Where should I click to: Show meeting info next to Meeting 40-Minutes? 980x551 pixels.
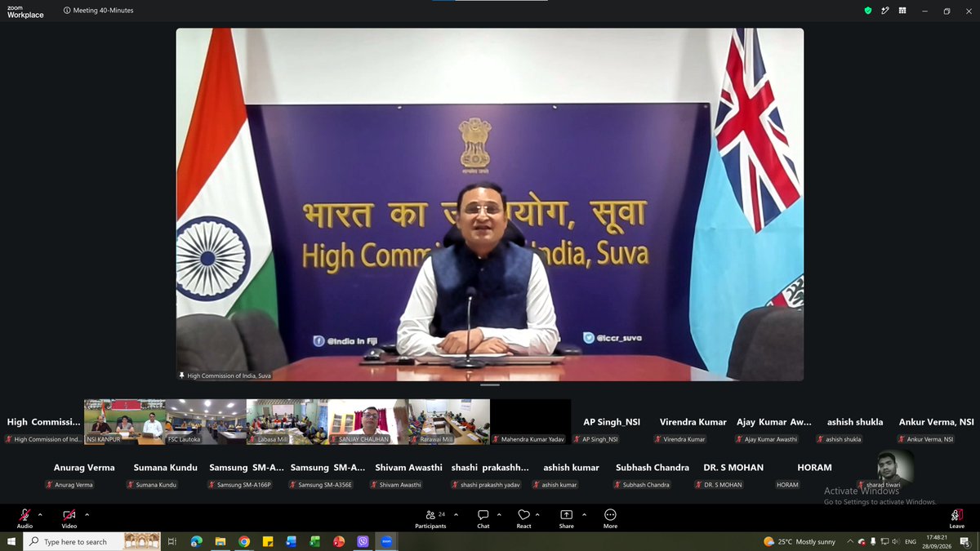pos(67,11)
